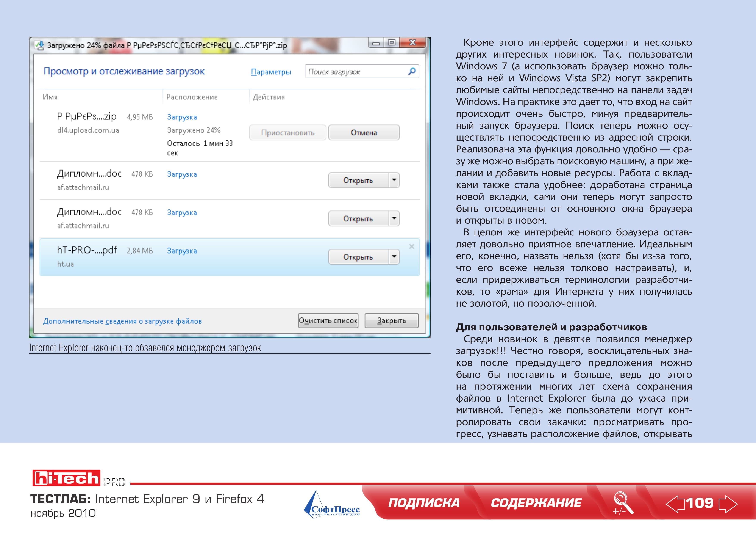Image resolution: width=756 pixels, height=535 pixels.
Task: Expand Открыть dropdown for first Дипломн doc
Action: [394, 180]
